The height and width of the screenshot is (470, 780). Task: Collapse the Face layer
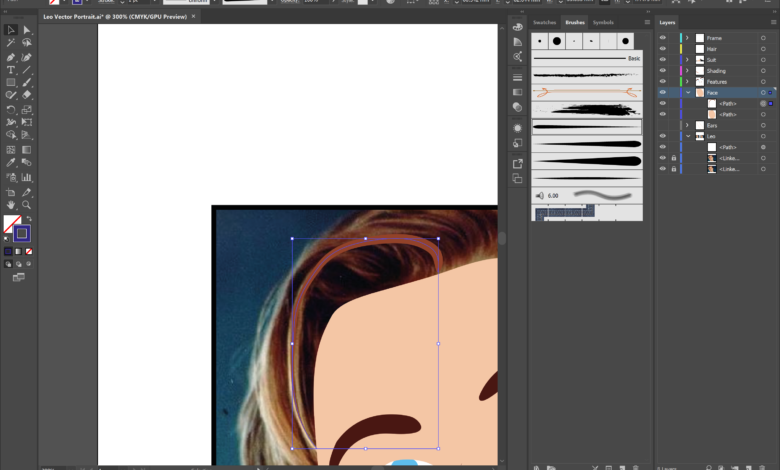(x=687, y=92)
